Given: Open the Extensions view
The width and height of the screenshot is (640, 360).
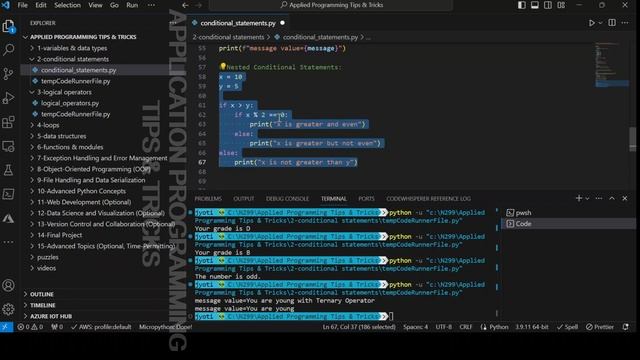Looking at the screenshot, I should coord(8,122).
